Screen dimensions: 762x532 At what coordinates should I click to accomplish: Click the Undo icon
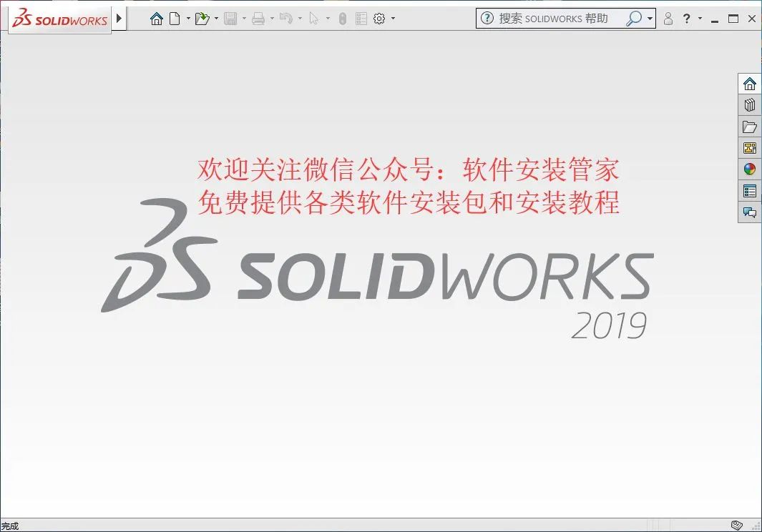tap(285, 19)
